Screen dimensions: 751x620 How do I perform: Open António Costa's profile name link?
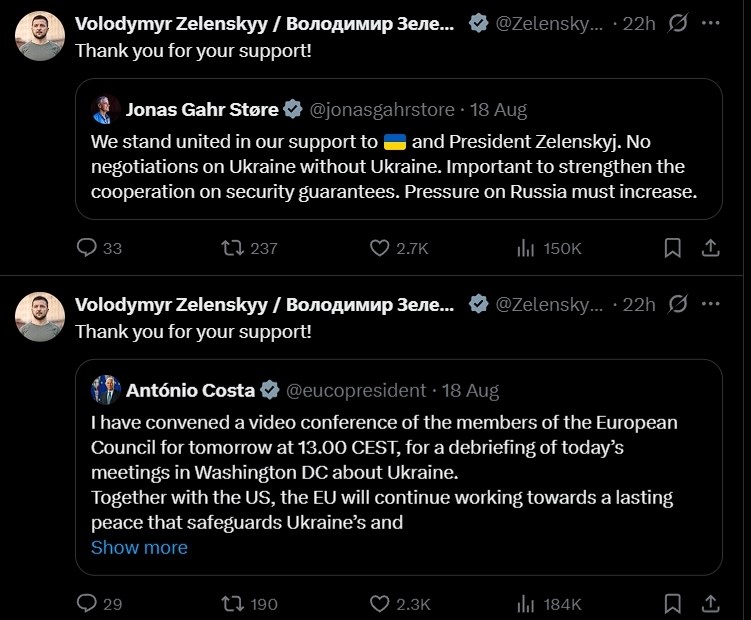pyautogui.click(x=190, y=390)
